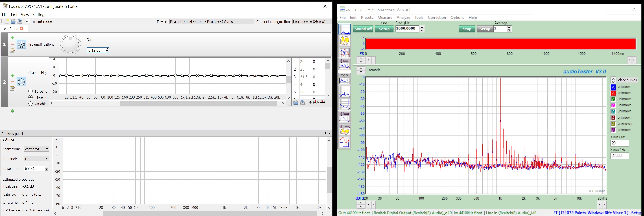
Task: Open the Start from config.txt dropdown
Action: click(37, 149)
